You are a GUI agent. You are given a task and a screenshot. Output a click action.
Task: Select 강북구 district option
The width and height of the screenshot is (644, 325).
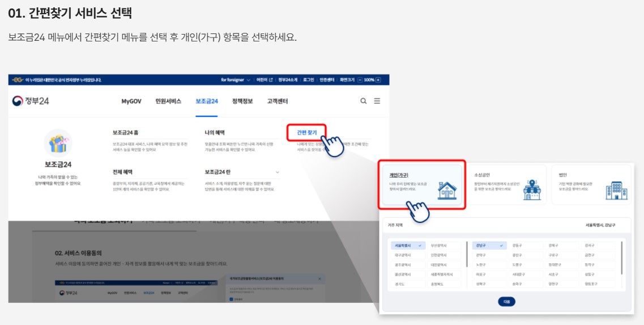(x=562, y=246)
